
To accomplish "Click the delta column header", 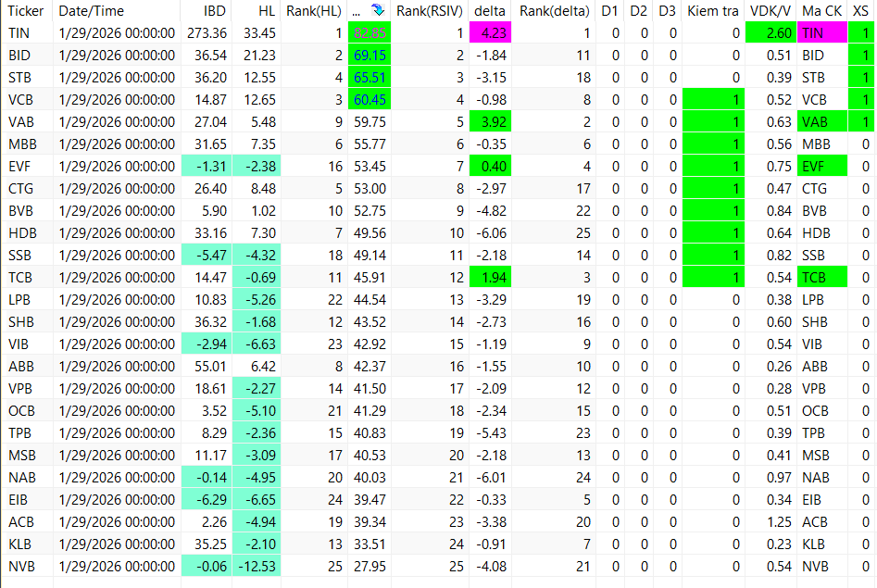I will tap(489, 10).
